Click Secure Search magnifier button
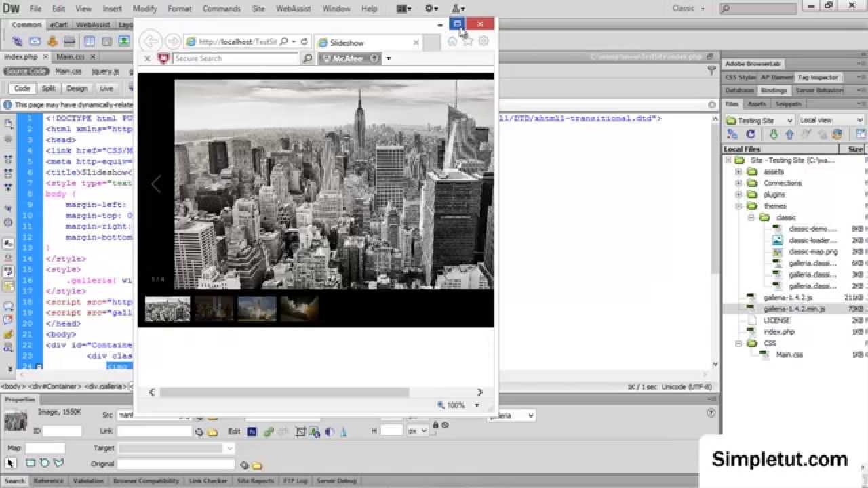Screen dimensions: 868x488 (307, 58)
